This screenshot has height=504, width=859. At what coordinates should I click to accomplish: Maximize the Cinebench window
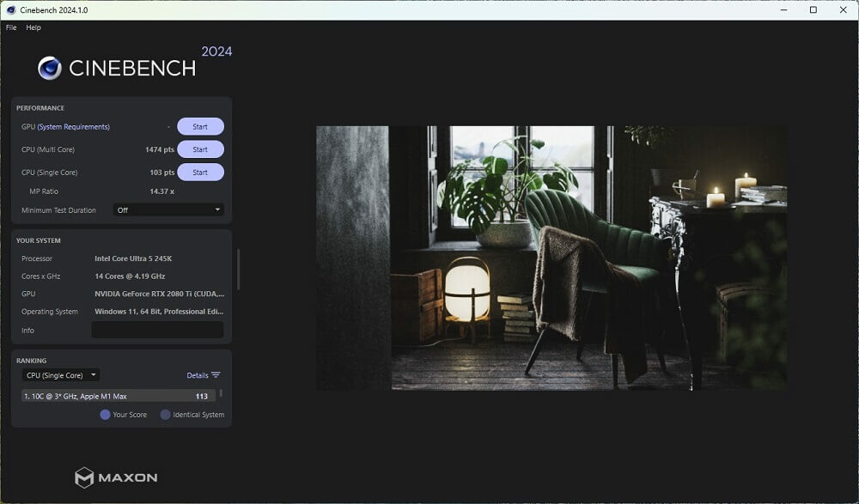point(813,9)
